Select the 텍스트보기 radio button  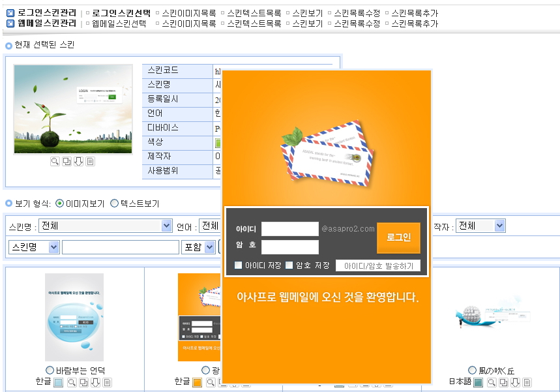click(x=115, y=204)
